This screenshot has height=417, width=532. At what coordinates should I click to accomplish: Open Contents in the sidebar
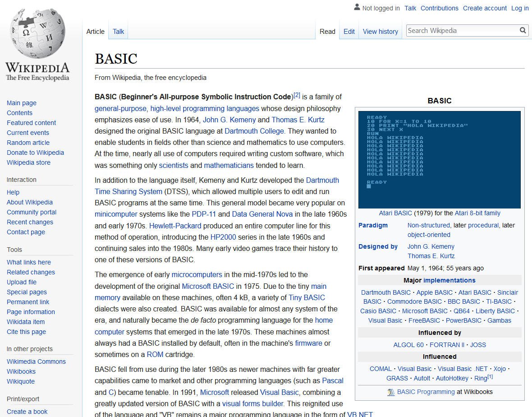(19, 113)
